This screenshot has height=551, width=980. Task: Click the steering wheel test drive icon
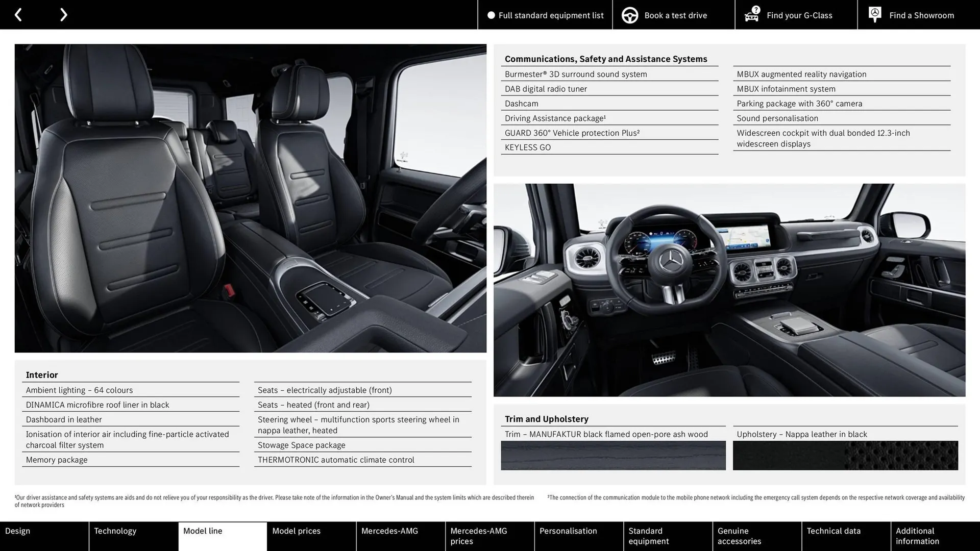629,15
